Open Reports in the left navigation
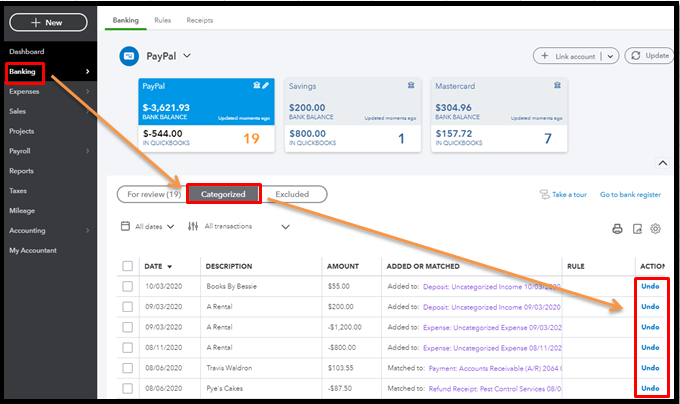 click(21, 171)
